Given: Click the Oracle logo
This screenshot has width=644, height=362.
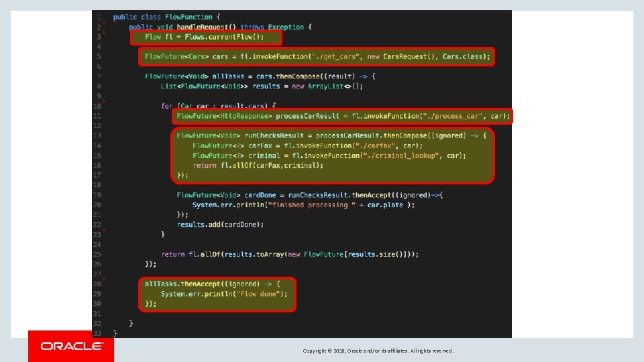Looking at the screenshot, I should pyautogui.click(x=71, y=347).
